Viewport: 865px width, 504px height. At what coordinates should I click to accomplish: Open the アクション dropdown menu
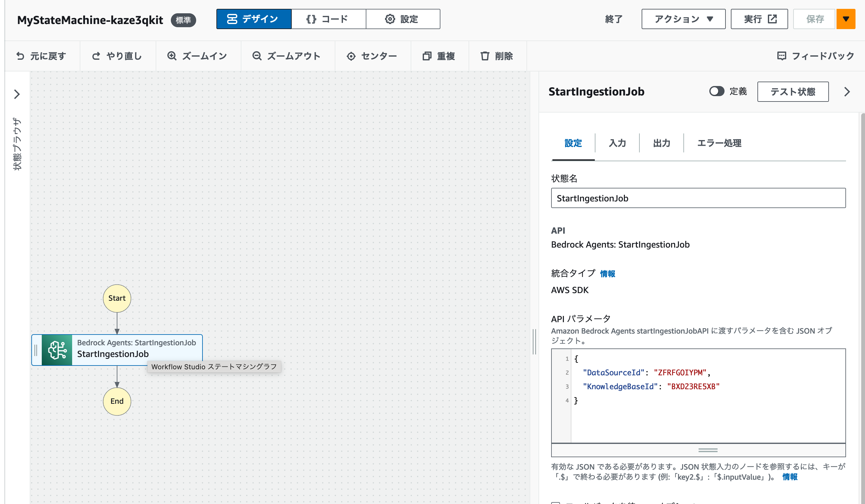click(x=683, y=19)
